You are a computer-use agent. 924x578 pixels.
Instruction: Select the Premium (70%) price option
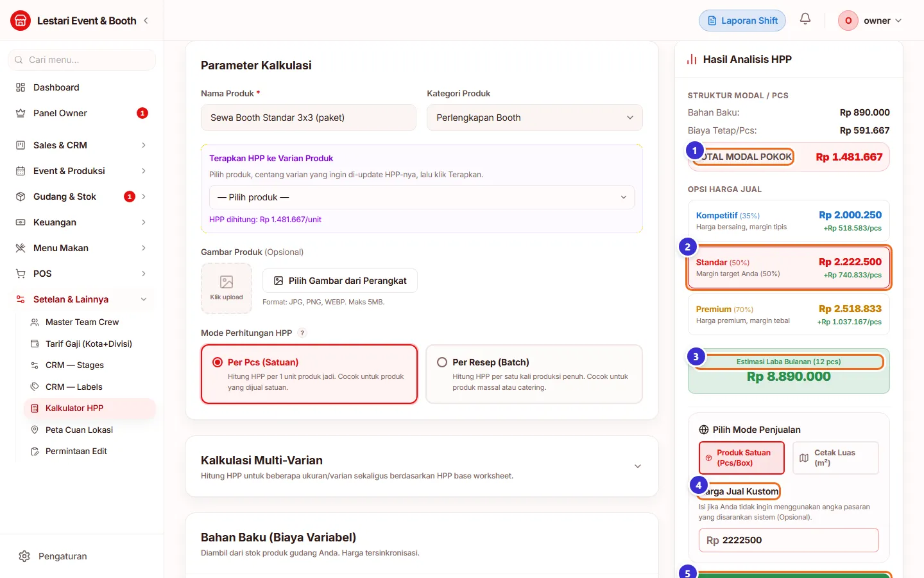click(x=789, y=315)
